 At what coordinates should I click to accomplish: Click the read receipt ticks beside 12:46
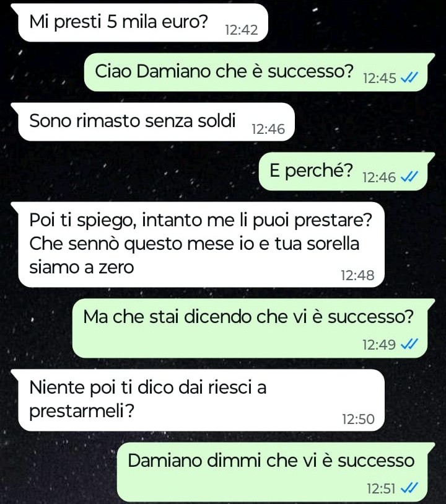409,177
